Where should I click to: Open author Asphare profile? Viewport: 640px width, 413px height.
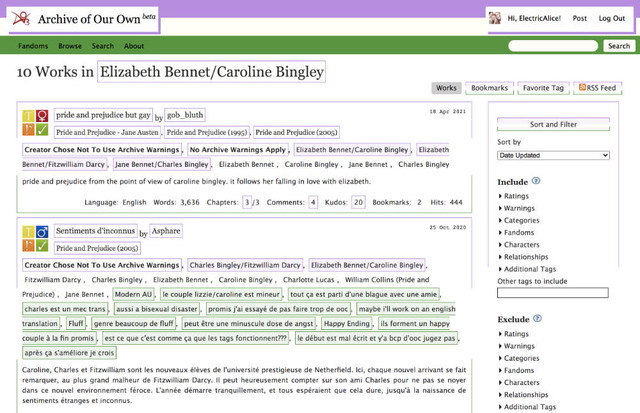166,231
